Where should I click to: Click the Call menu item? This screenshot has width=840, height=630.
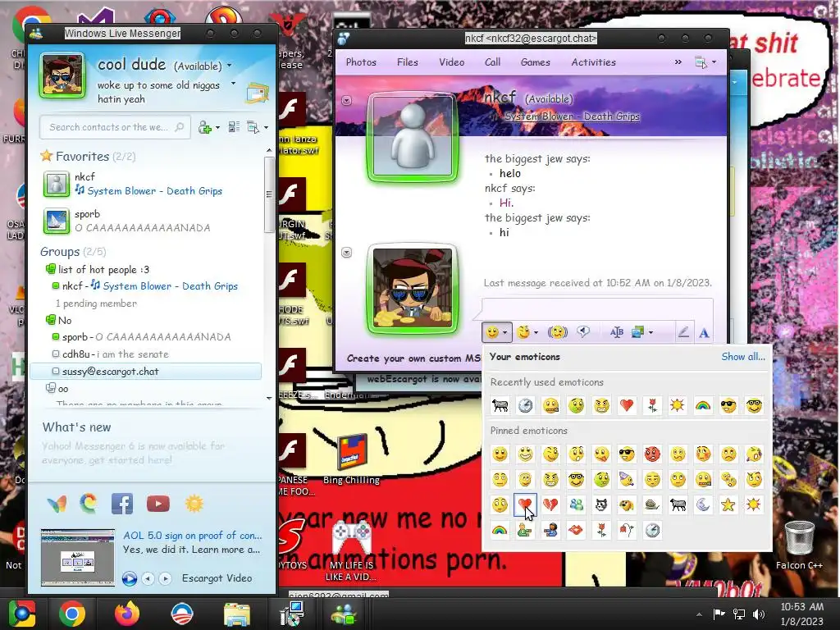492,62
